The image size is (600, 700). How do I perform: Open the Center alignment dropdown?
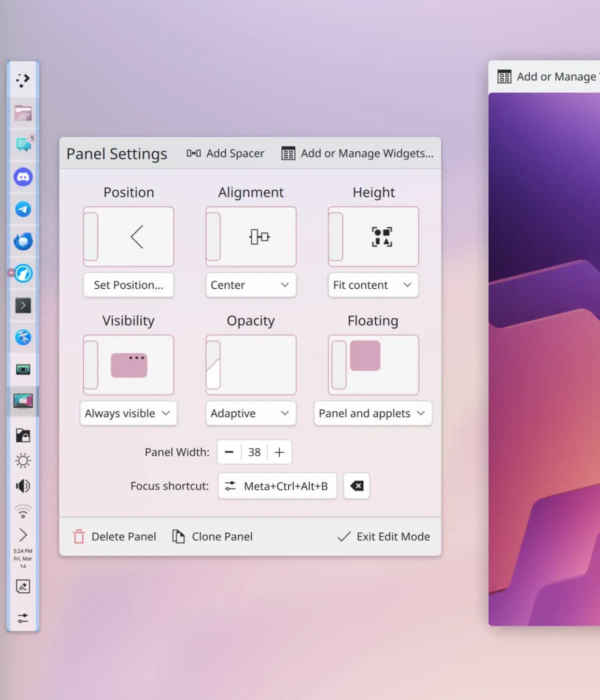click(251, 285)
